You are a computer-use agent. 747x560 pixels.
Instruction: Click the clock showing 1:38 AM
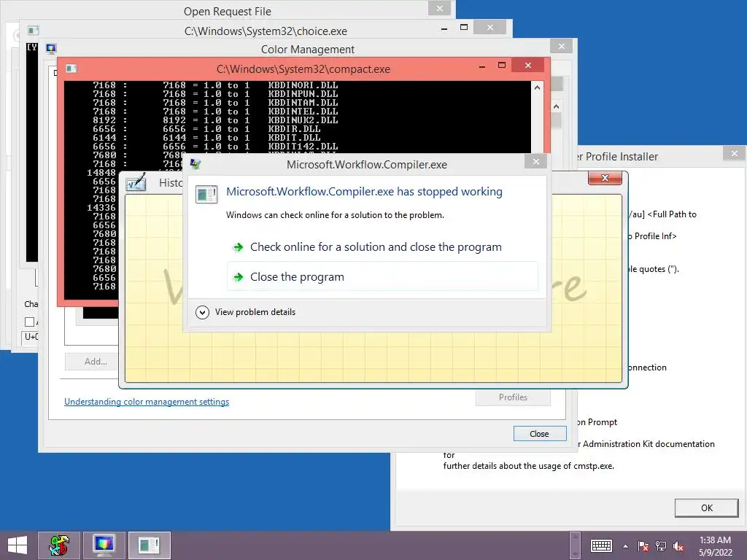[715, 545]
